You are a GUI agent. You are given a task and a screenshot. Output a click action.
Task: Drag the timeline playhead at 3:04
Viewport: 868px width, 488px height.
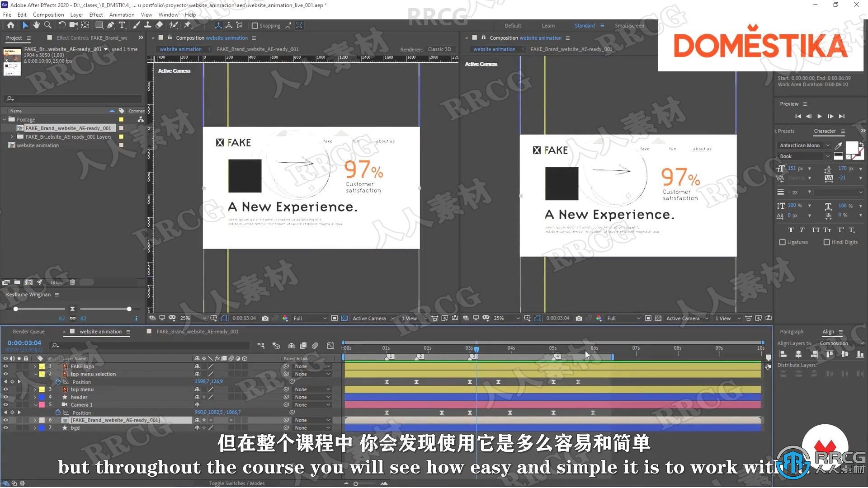477,348
